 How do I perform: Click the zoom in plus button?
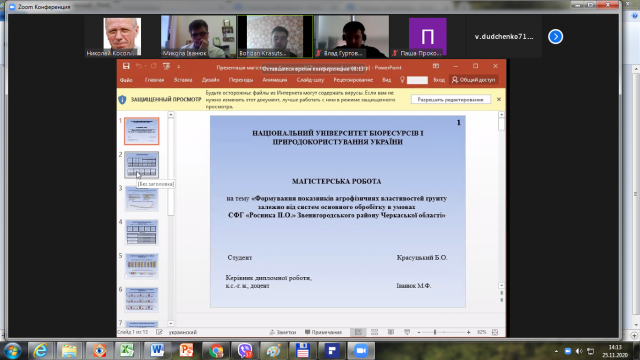coord(469,333)
